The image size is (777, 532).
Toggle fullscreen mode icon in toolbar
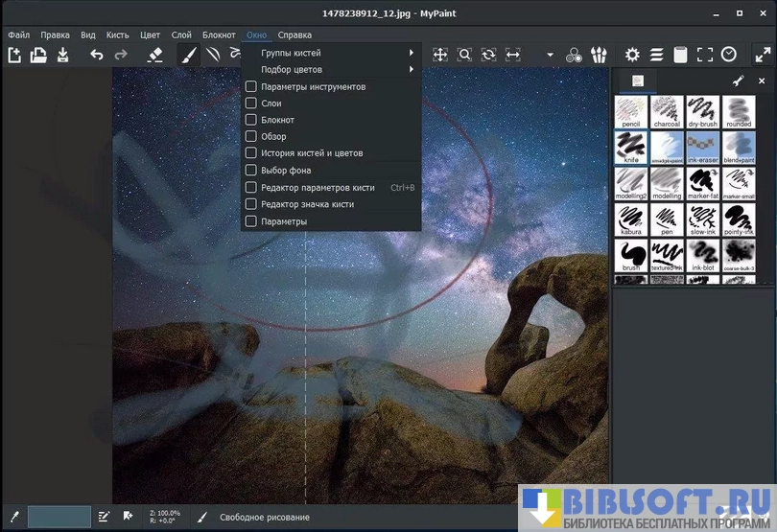[705, 55]
